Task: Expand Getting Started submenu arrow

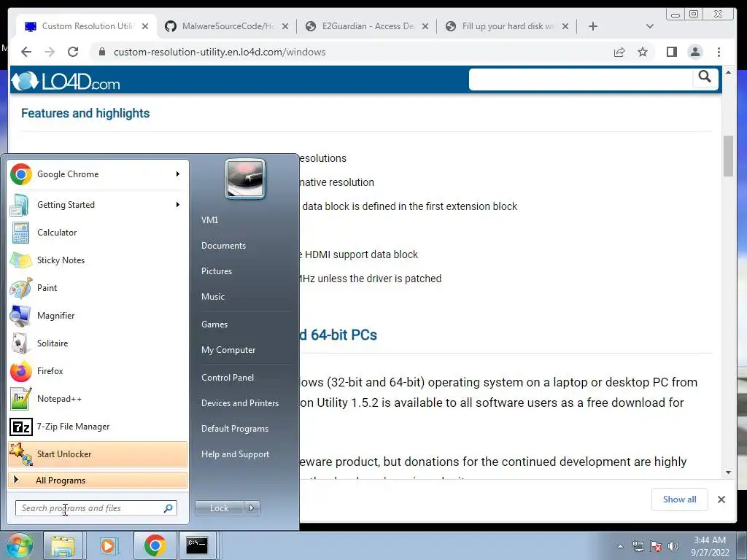Action: coord(178,205)
